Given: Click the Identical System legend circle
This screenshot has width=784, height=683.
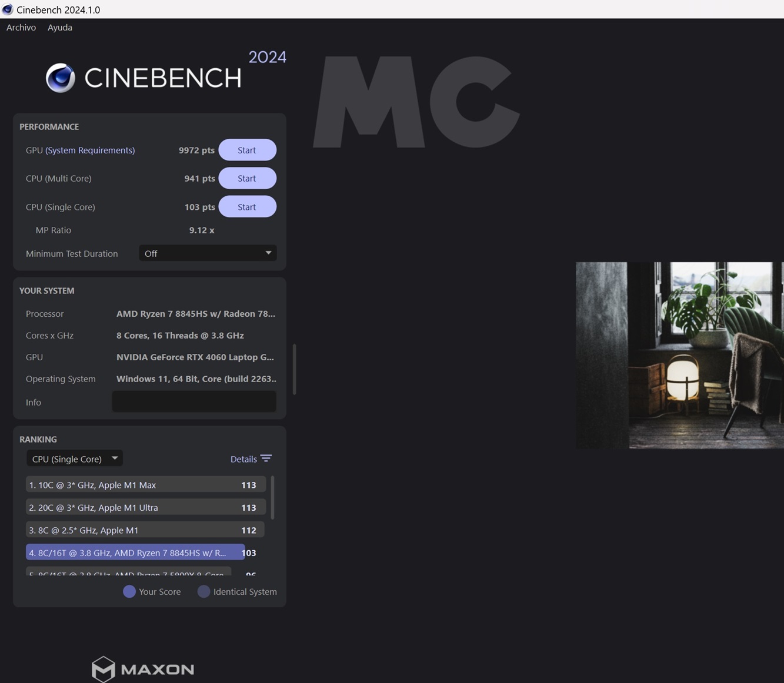Looking at the screenshot, I should pos(203,591).
